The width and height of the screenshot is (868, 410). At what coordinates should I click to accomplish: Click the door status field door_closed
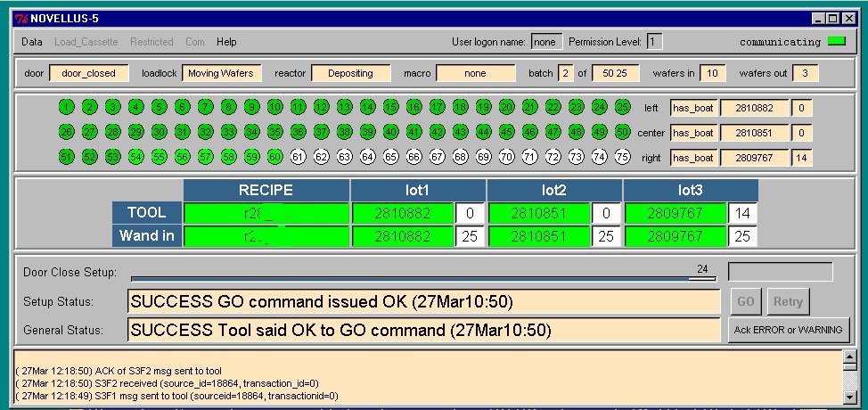[88, 73]
